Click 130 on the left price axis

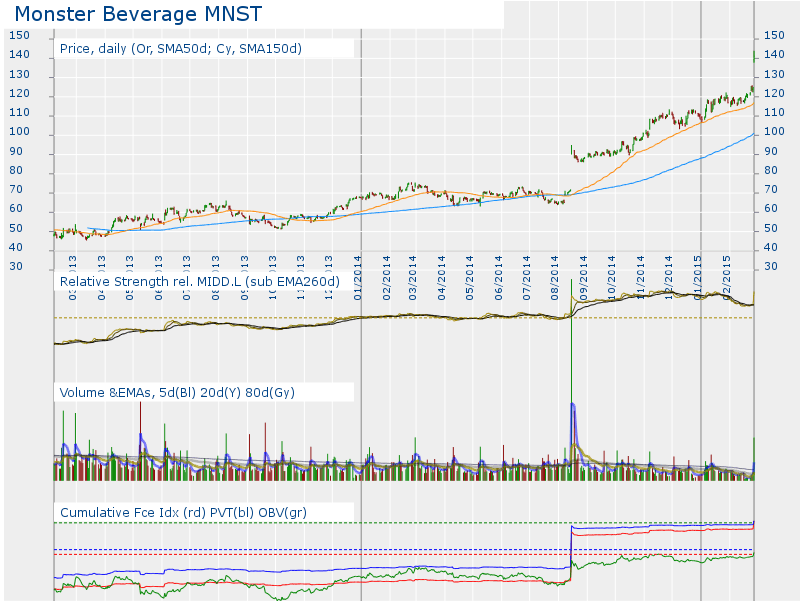(x=19, y=74)
